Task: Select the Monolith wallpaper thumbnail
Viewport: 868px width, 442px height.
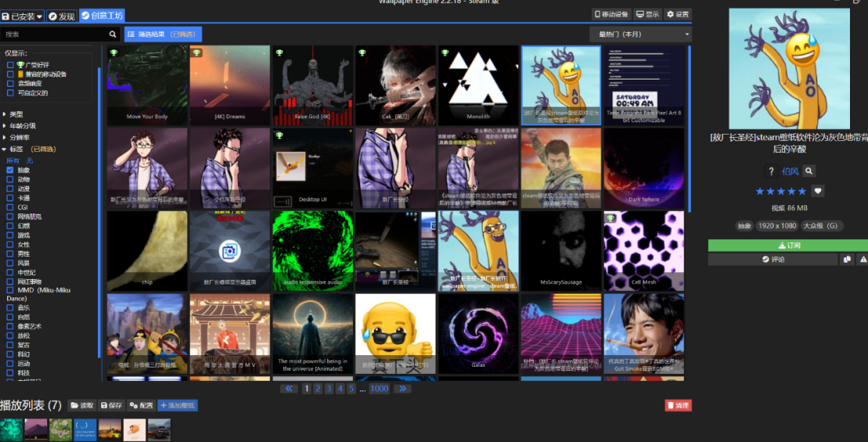Action: [478, 84]
